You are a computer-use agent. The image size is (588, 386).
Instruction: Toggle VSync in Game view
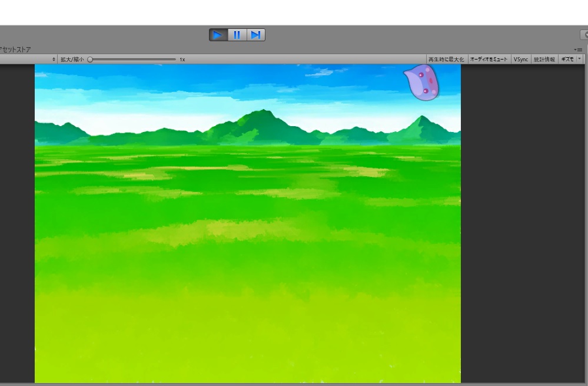click(x=521, y=60)
